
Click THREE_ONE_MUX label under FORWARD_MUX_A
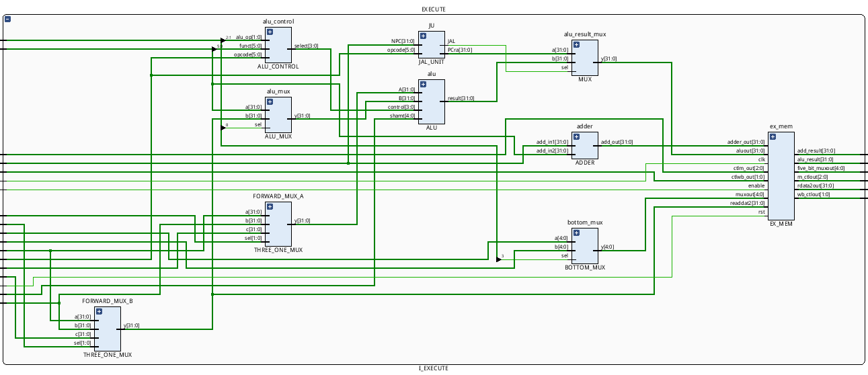(x=278, y=250)
